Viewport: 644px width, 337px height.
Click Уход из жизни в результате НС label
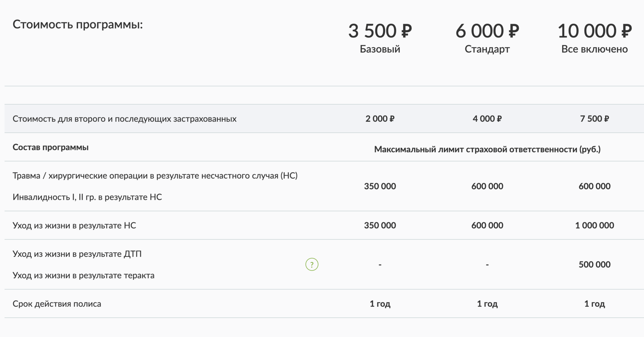coord(74,226)
